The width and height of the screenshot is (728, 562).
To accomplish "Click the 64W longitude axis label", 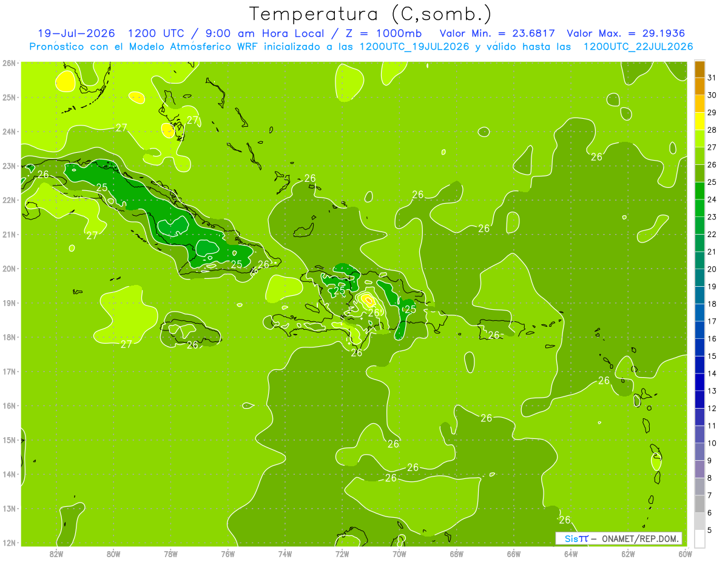I will pos(571,554).
